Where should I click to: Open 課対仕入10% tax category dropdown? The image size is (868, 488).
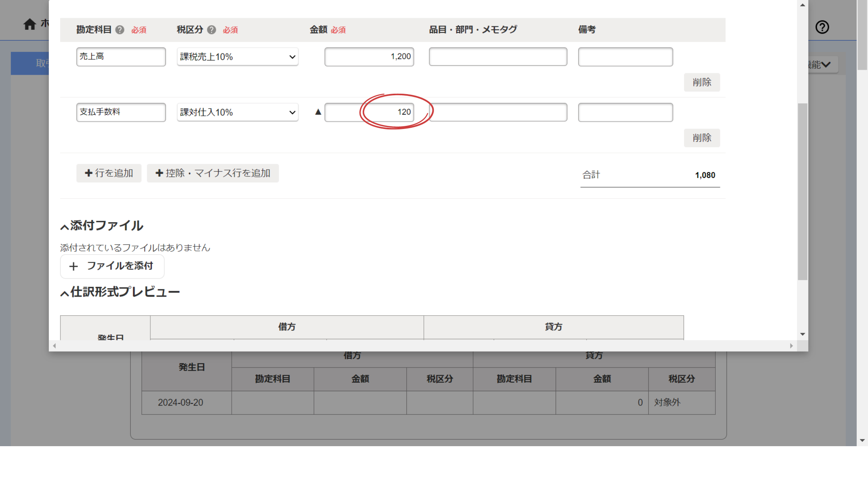pyautogui.click(x=238, y=112)
